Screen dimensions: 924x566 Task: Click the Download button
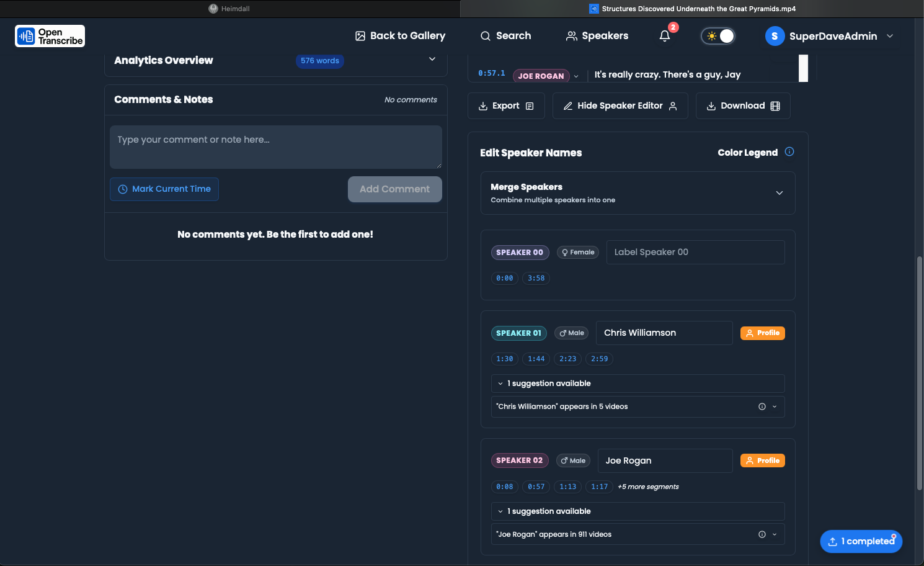743,106
